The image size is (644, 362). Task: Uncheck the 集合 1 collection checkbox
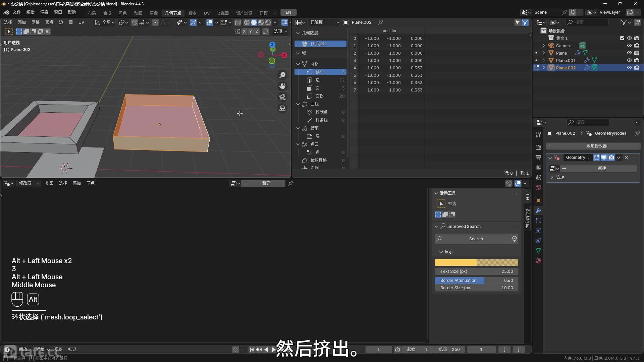click(622, 38)
